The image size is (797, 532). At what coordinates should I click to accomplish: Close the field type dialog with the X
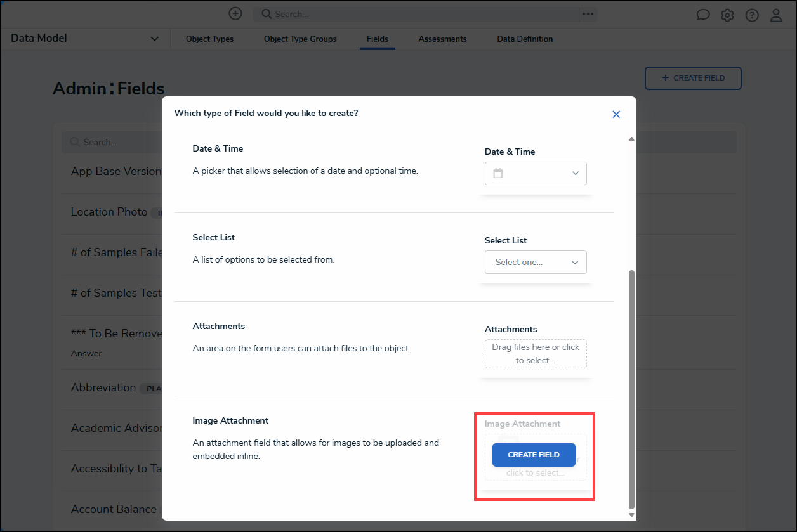[616, 114]
